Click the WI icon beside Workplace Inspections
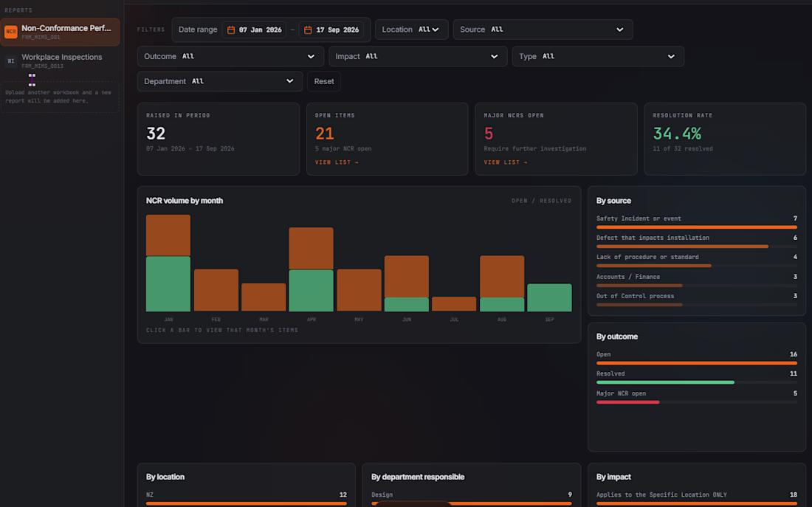812x507 pixels. pyautogui.click(x=11, y=61)
